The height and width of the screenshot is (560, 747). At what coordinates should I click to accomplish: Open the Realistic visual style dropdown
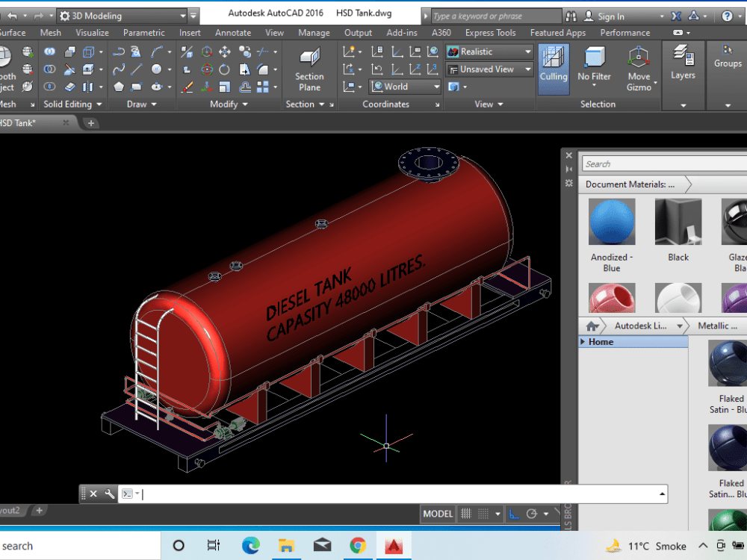489,52
